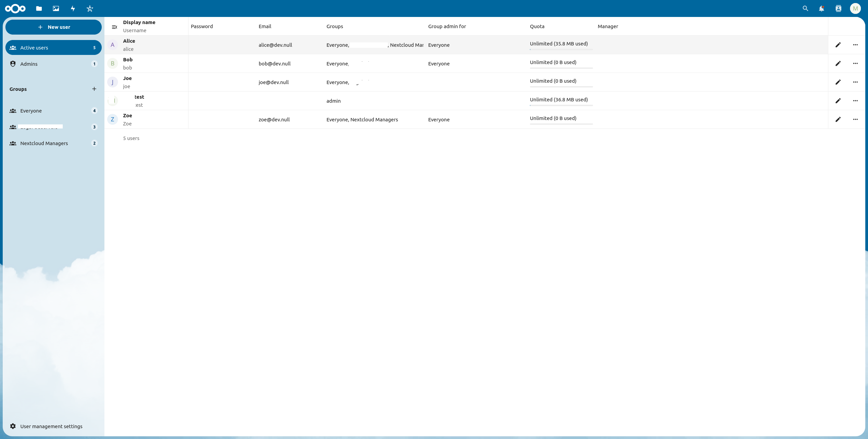This screenshot has height=439, width=868.
Task: Create a New user
Action: click(54, 27)
